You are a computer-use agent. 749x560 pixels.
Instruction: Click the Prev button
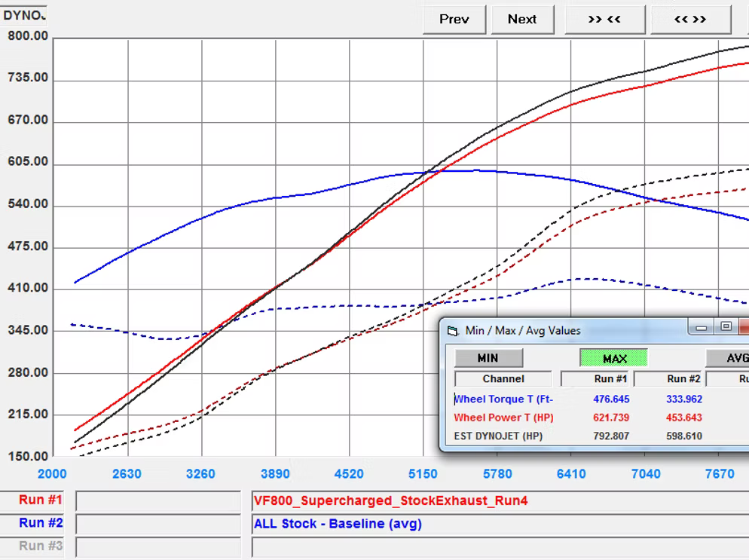click(454, 20)
